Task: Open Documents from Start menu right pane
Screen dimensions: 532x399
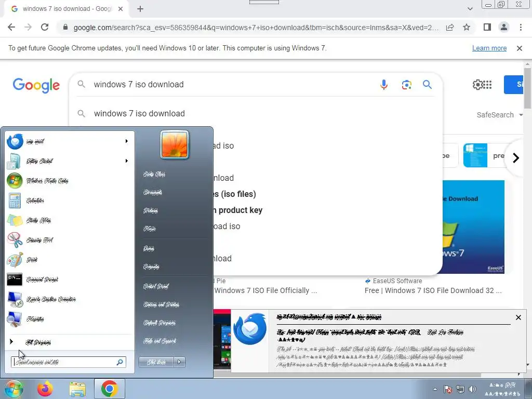Action: tap(153, 192)
